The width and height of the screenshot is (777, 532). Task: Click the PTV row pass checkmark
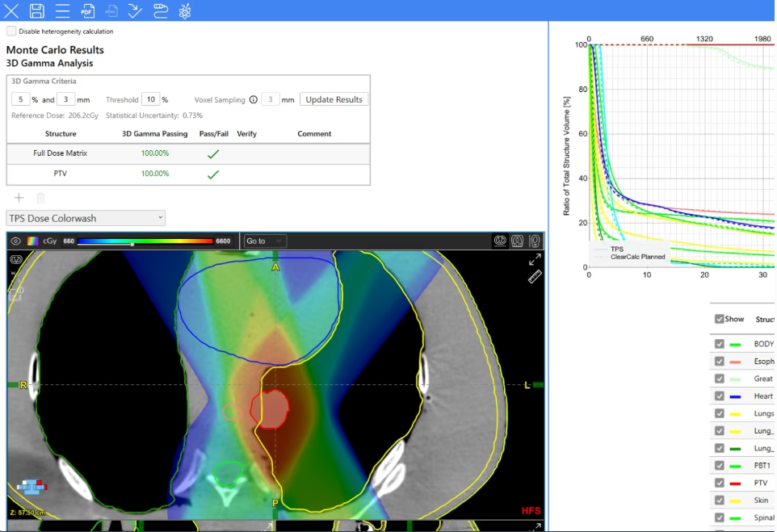pyautogui.click(x=213, y=174)
